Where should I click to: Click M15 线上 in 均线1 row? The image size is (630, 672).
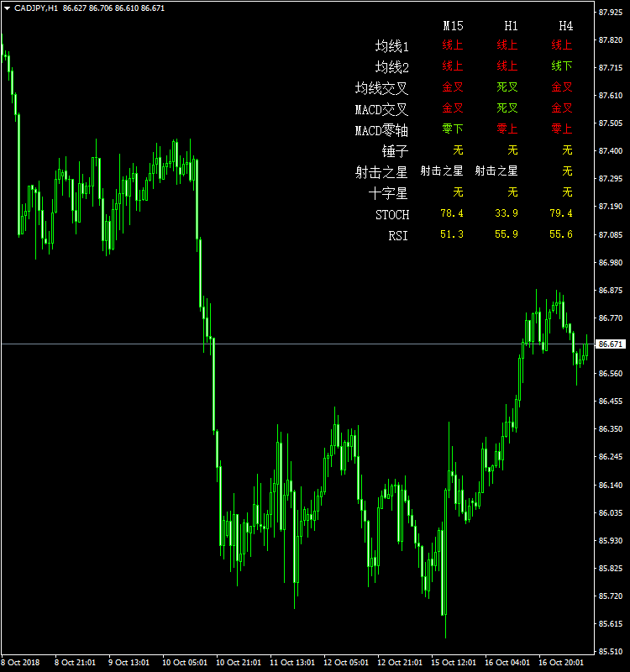click(x=453, y=45)
